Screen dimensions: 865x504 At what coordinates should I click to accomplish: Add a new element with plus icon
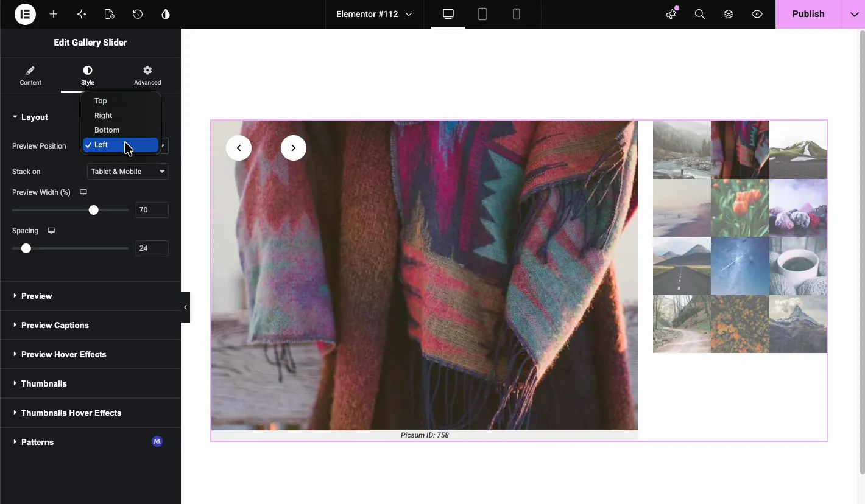54,14
